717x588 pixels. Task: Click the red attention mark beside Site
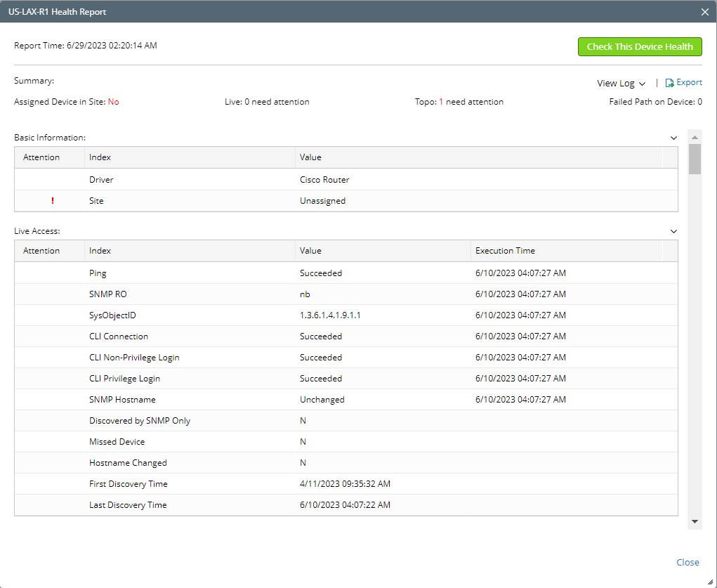(52, 201)
